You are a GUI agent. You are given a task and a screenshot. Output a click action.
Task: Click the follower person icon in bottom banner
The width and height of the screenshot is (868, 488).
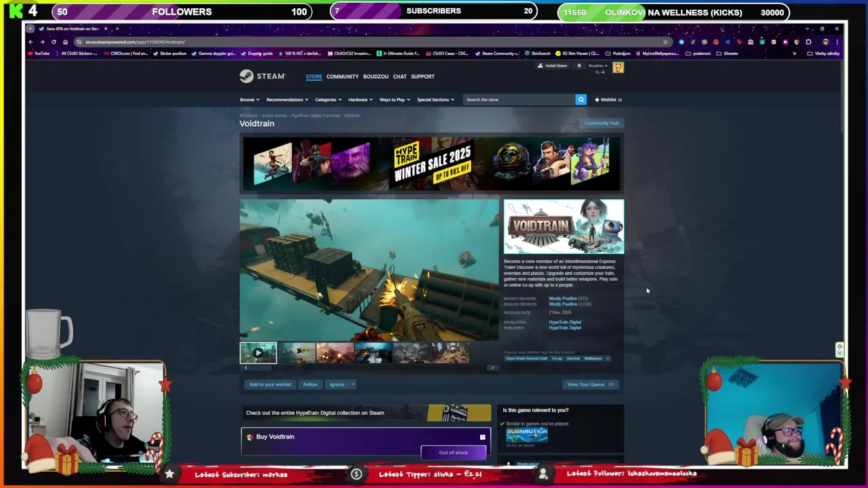543,474
